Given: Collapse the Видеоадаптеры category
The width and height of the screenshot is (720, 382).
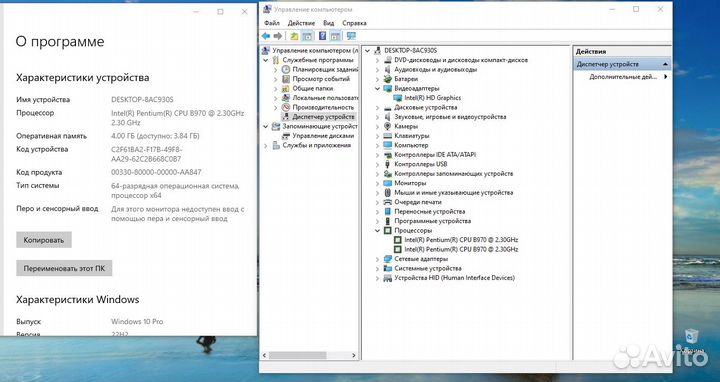Looking at the screenshot, I should (x=377, y=88).
